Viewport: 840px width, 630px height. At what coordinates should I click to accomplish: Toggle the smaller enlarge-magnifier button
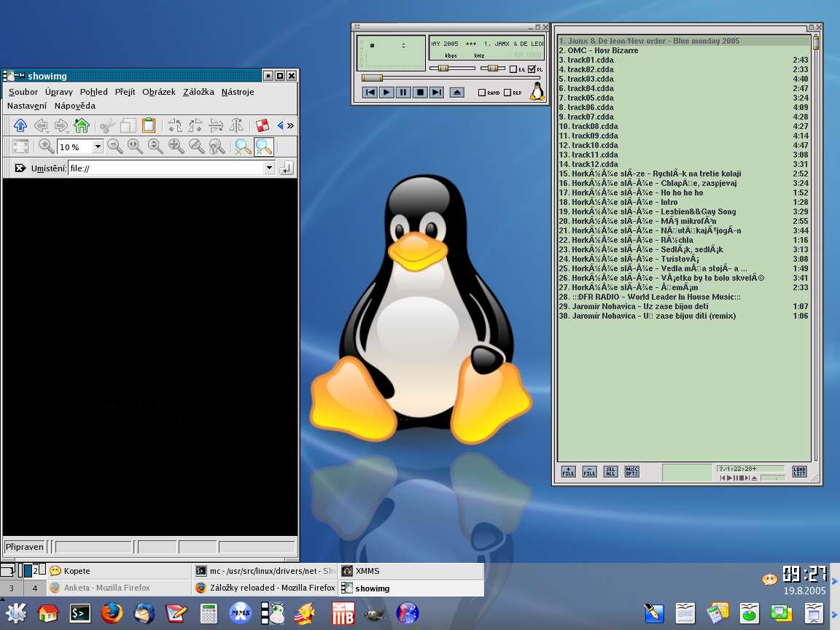coord(243,147)
